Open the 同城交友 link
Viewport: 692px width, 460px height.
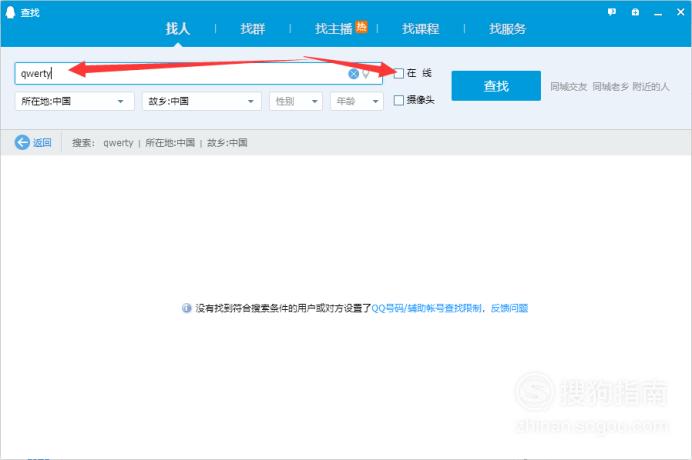point(568,87)
